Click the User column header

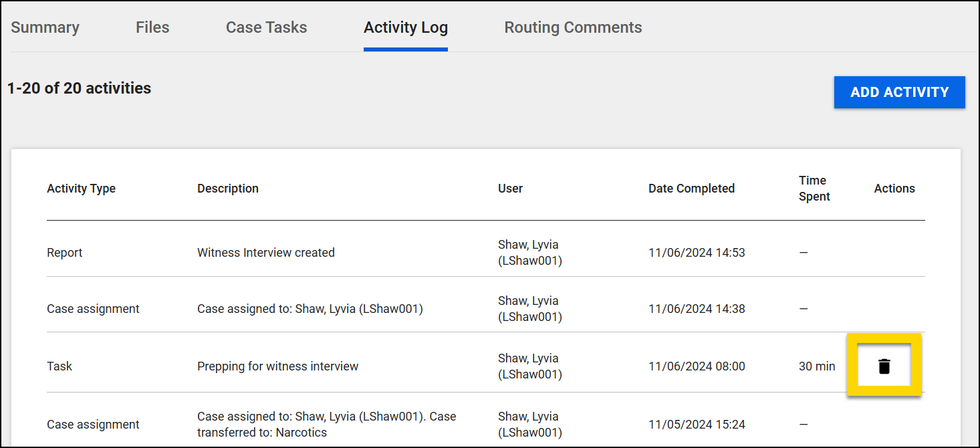point(510,189)
